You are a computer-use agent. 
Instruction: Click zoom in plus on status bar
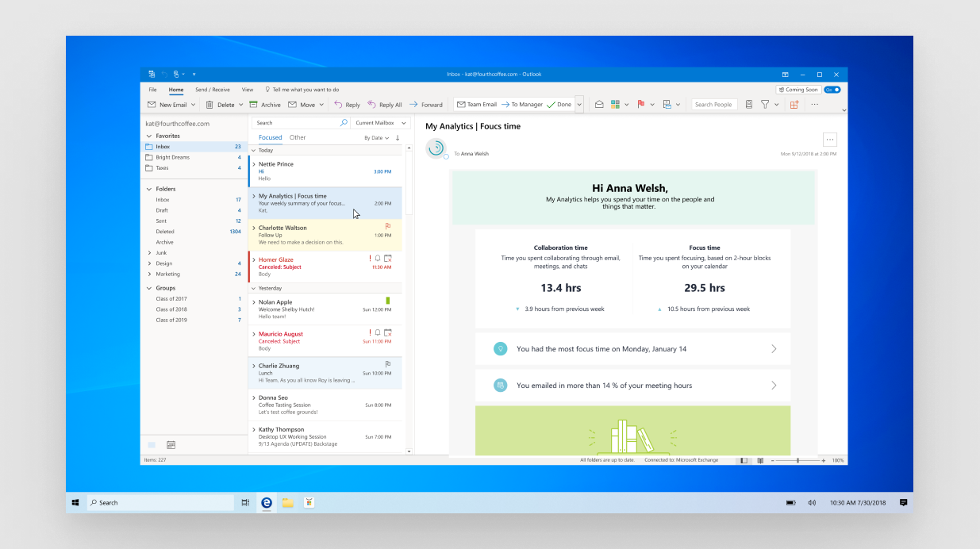click(824, 460)
